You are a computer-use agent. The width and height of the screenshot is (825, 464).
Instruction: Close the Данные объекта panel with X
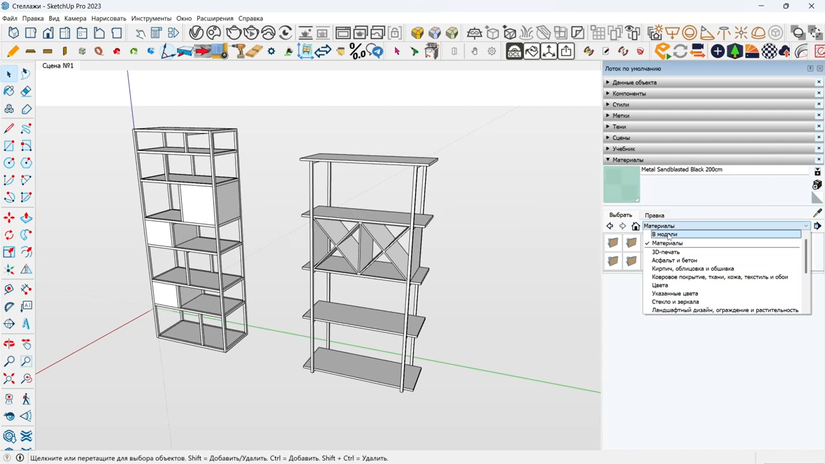(819, 83)
